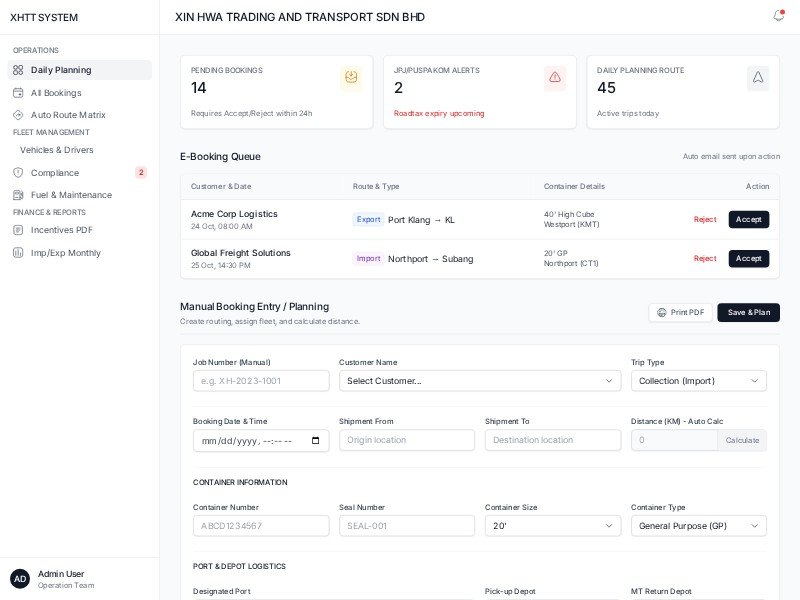Click the Incentives PDF document icon
Viewport: 800px width, 600px height.
pos(18,230)
